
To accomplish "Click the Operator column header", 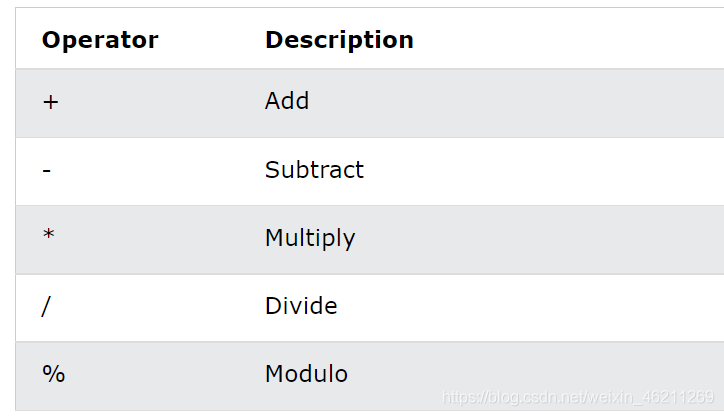I will point(100,40).
